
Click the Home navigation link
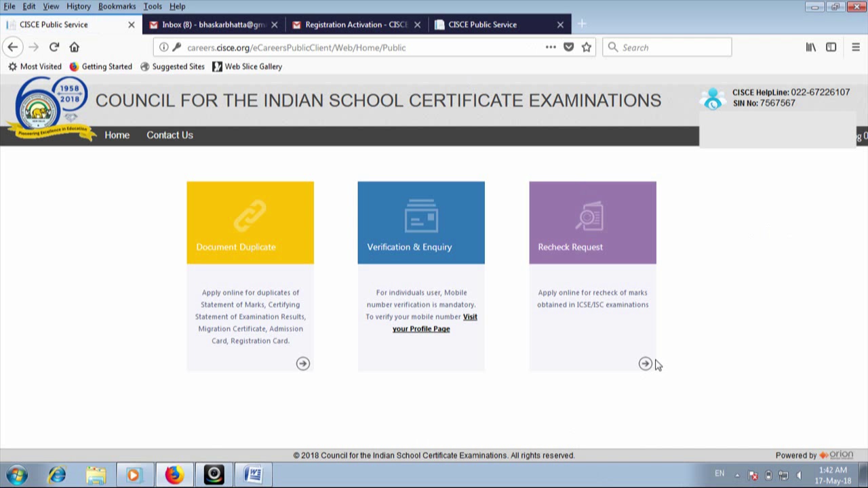click(x=117, y=135)
